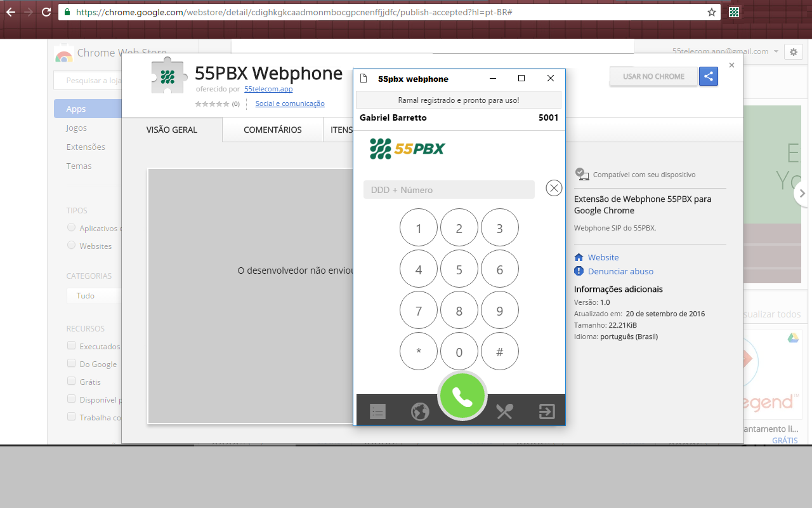Click the share button in store header
812x508 pixels.
[x=709, y=76]
